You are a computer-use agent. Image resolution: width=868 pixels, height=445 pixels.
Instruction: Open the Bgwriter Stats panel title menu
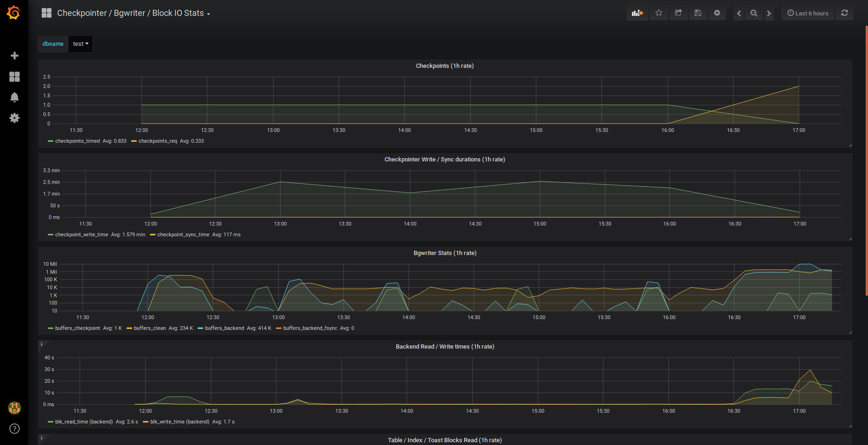click(445, 253)
